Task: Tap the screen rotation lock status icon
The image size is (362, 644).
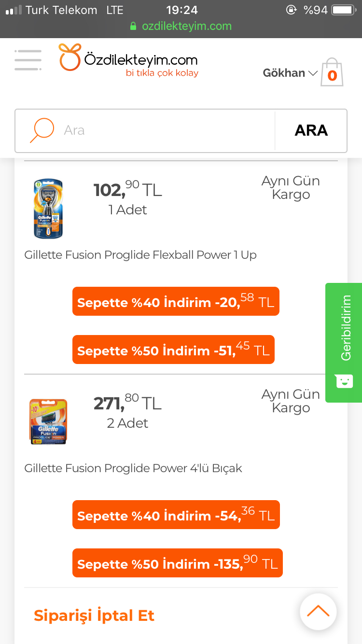Action: click(291, 10)
